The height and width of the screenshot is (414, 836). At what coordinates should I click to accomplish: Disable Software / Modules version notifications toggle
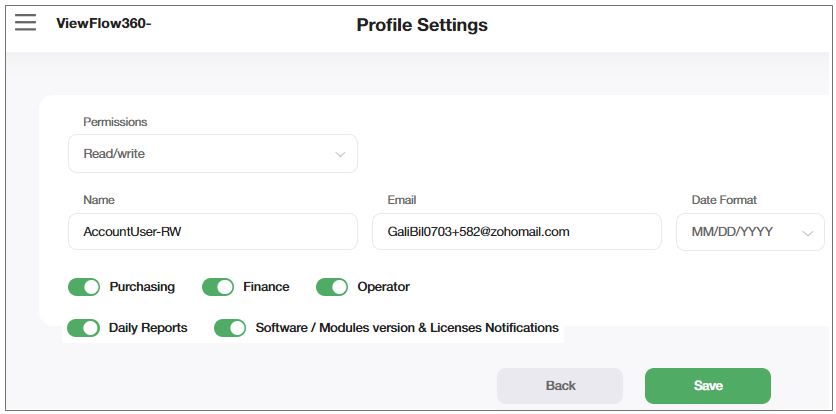point(230,328)
